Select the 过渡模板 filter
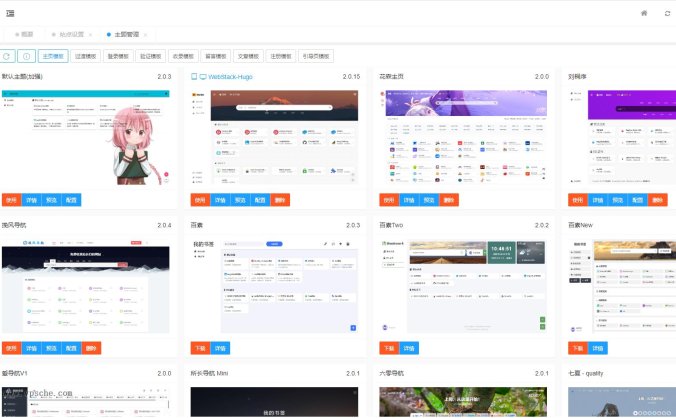676x418 pixels. (x=85, y=56)
